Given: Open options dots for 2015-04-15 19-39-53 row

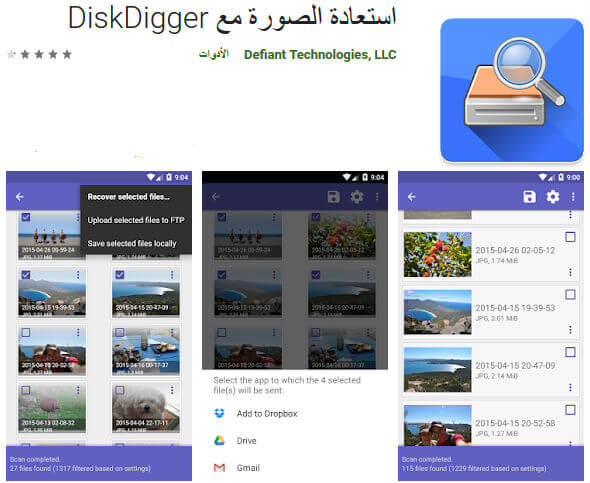Looking at the screenshot, I should (x=570, y=330).
